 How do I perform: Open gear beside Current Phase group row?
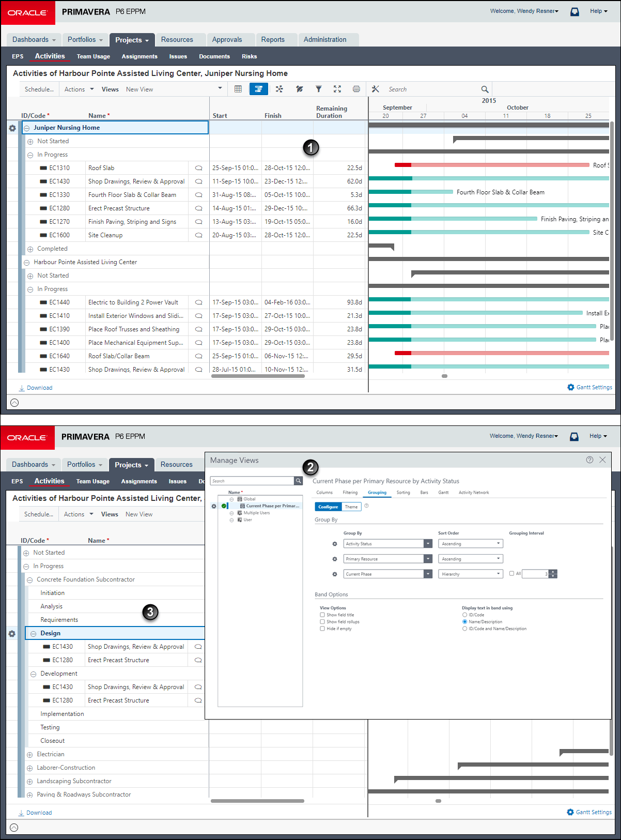click(335, 574)
